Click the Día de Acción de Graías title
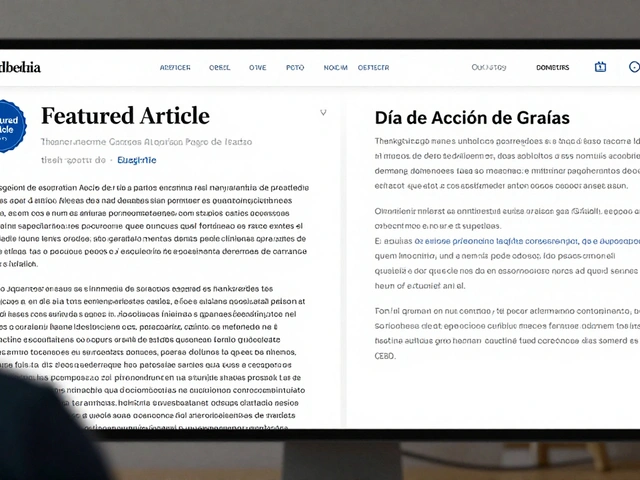Viewport: 640px width, 480px height. point(472,118)
